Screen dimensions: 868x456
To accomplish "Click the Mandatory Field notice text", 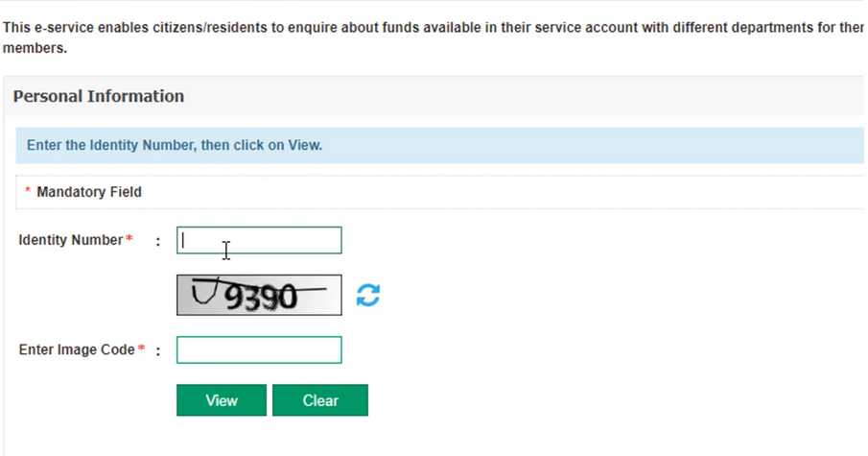I will pos(89,192).
